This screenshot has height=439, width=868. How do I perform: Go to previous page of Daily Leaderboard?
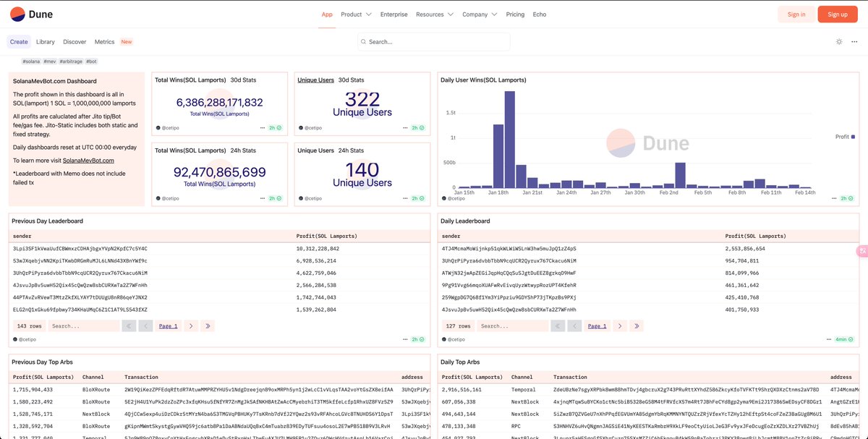575,326
